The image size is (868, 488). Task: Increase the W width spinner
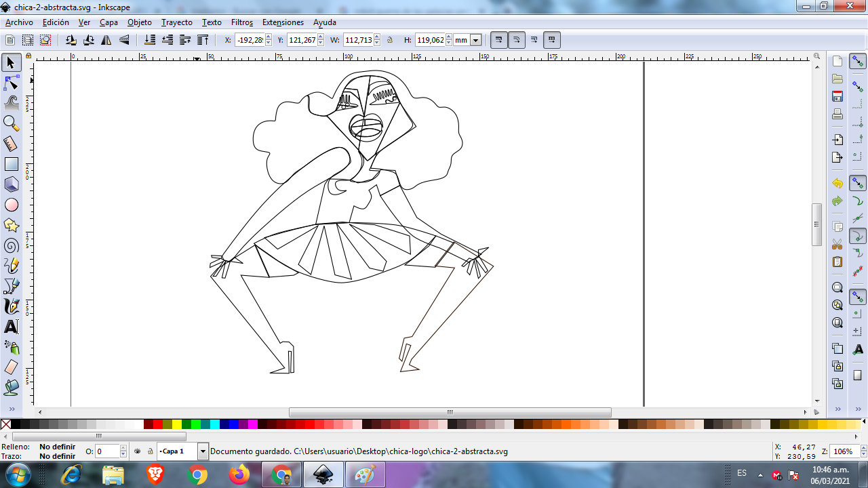click(377, 37)
